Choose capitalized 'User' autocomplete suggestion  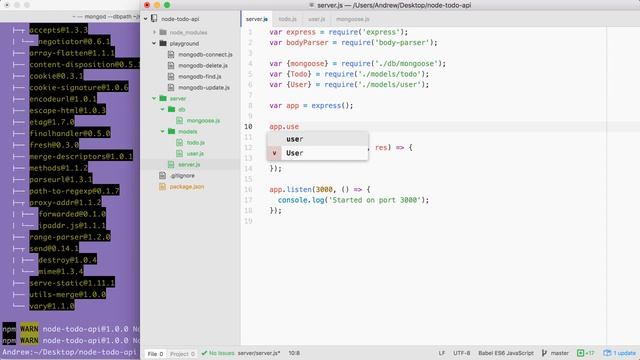point(318,153)
